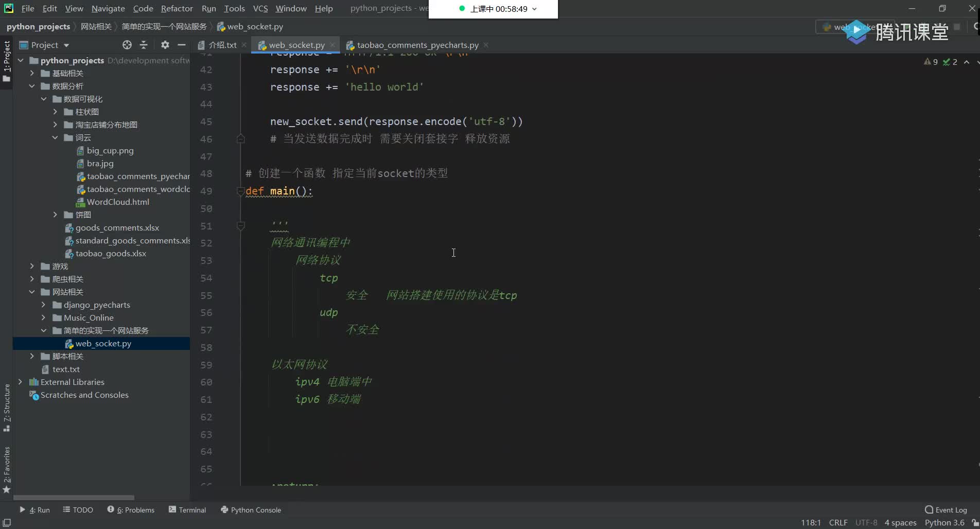Open the Terminal tool window
Screen dimensions: 980x529
[187, 510]
